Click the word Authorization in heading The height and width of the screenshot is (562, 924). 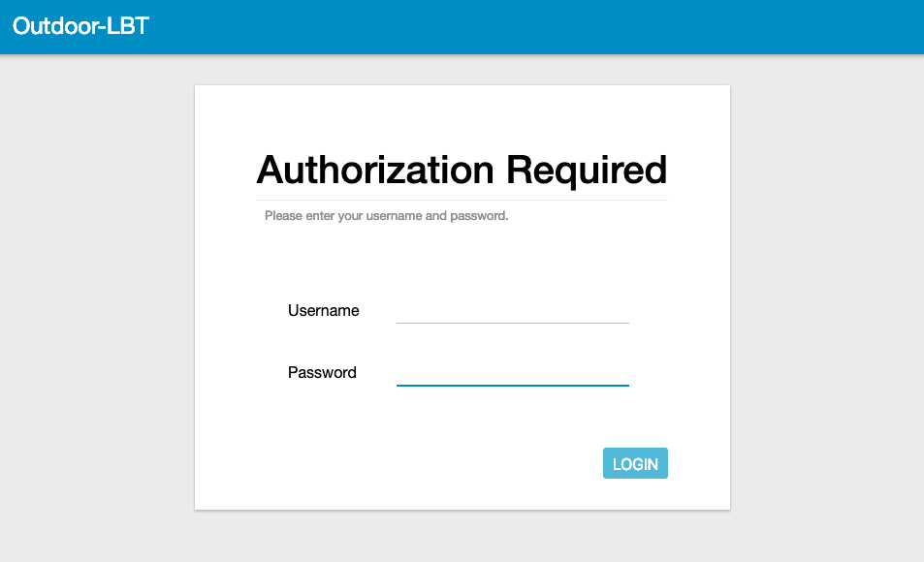(x=376, y=170)
